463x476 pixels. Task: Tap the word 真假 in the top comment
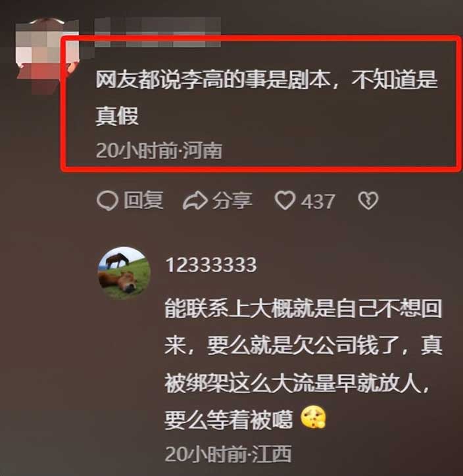pos(117,116)
